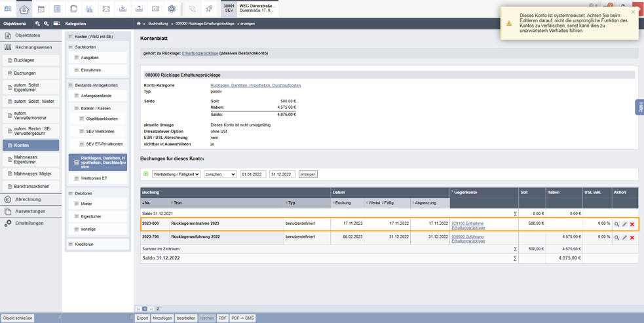The height and width of the screenshot is (323, 644).
Task: Click the download import tray icon
Action: point(123,9)
